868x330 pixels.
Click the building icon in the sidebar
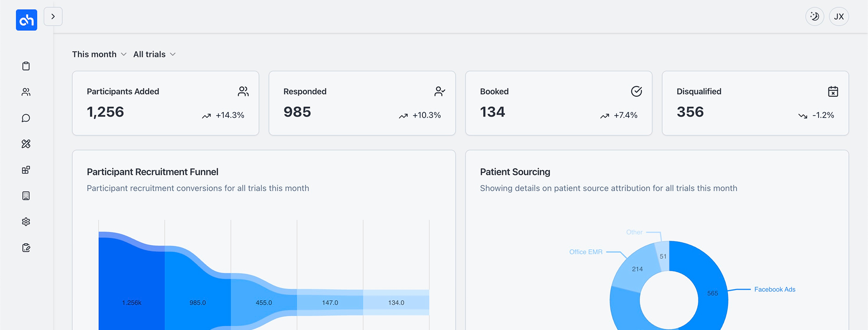(26, 196)
